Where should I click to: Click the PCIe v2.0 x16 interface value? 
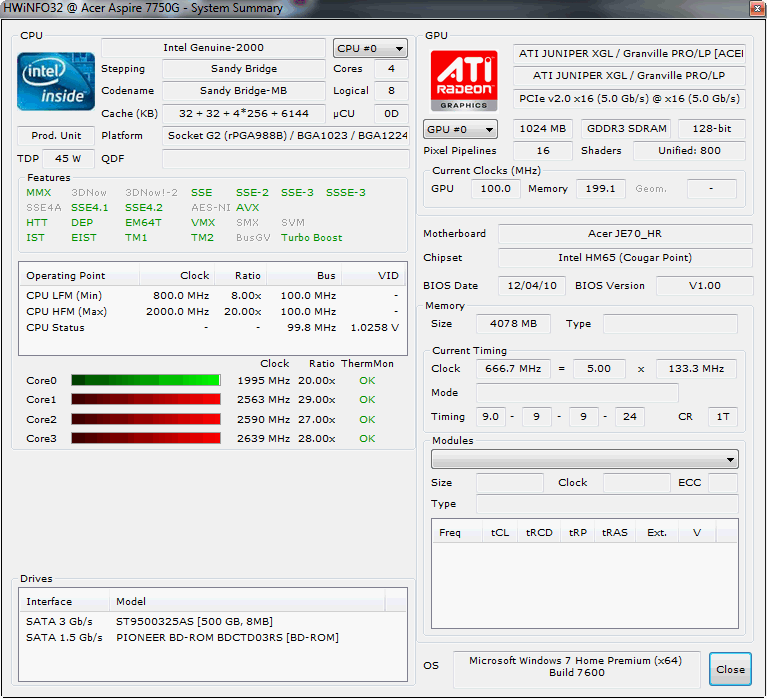pos(629,99)
